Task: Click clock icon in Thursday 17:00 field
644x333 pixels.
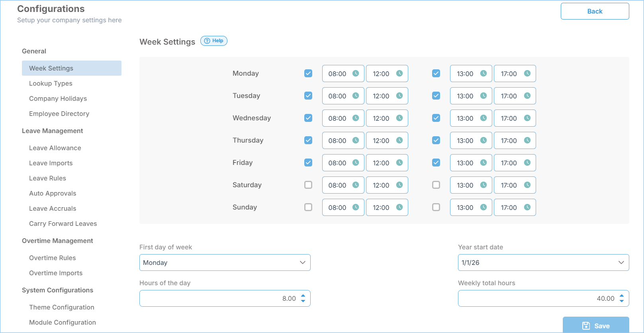Action: click(x=527, y=140)
